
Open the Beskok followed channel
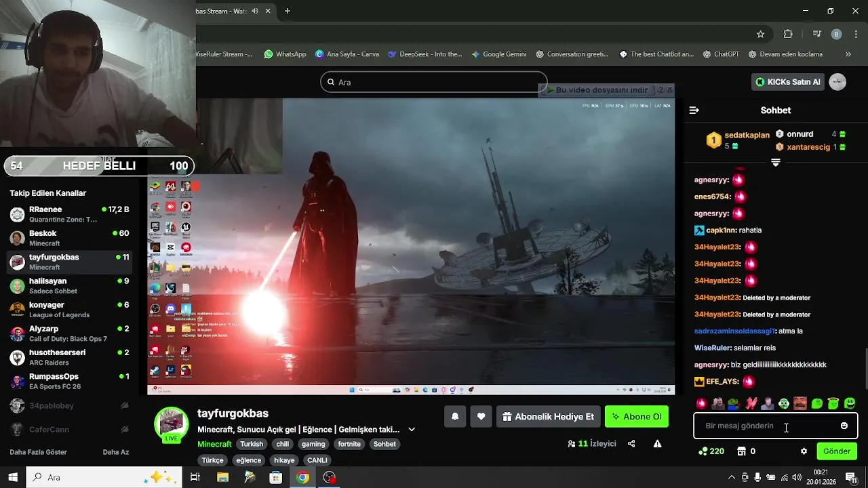[69, 238]
